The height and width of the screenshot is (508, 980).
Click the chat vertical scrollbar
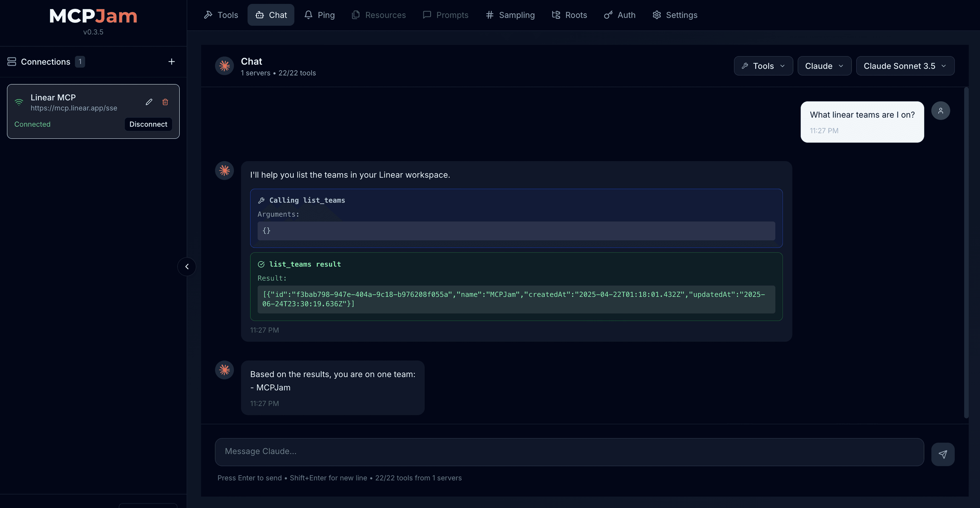[x=966, y=253]
